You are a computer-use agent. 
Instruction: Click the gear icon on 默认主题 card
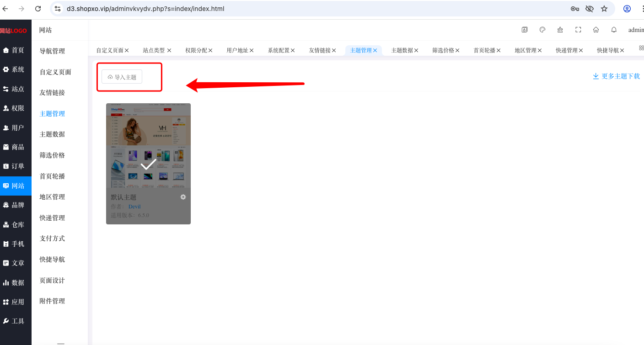pyautogui.click(x=183, y=197)
